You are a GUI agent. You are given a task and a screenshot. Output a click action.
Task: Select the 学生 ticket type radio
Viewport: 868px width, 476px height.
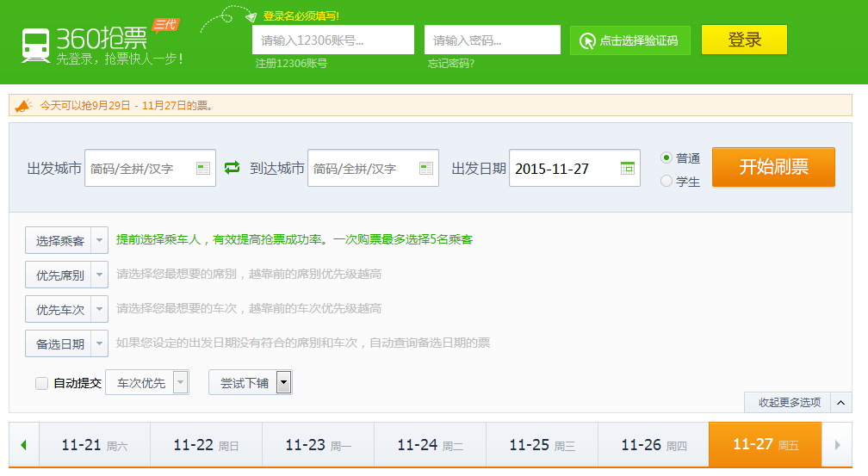pyautogui.click(x=666, y=181)
